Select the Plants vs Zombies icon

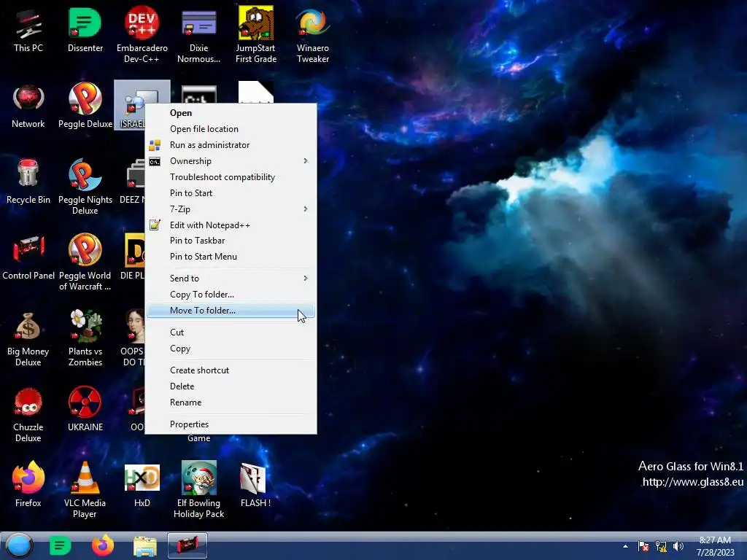coord(85,338)
